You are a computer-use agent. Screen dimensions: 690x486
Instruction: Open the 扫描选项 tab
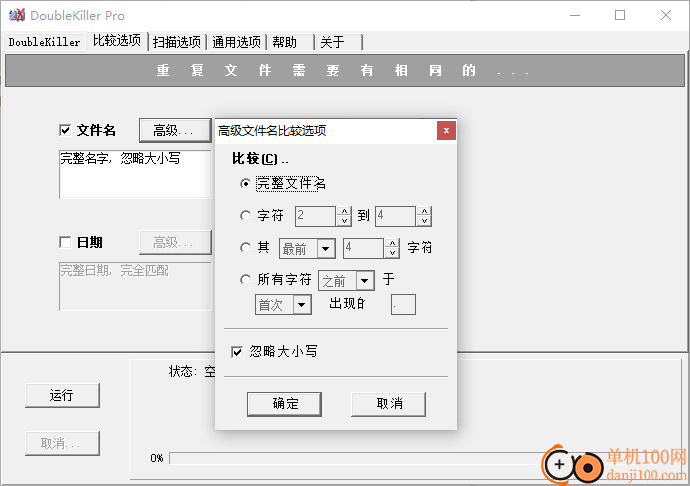(177, 42)
